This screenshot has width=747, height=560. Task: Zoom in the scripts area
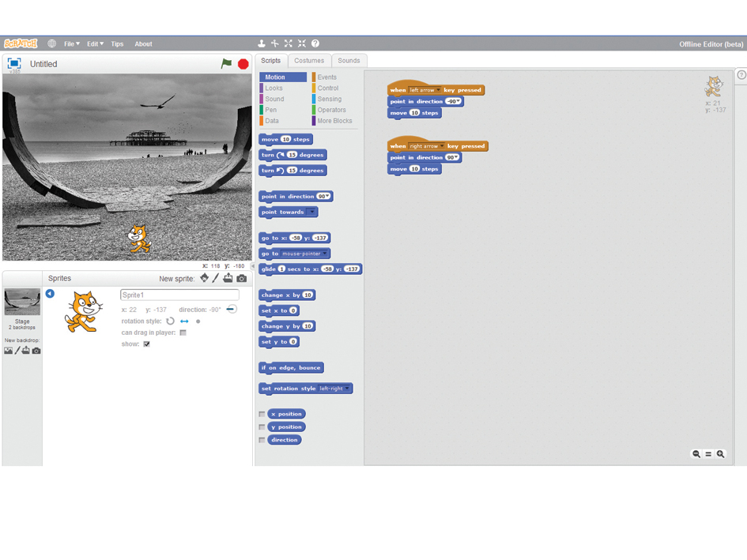tap(720, 454)
